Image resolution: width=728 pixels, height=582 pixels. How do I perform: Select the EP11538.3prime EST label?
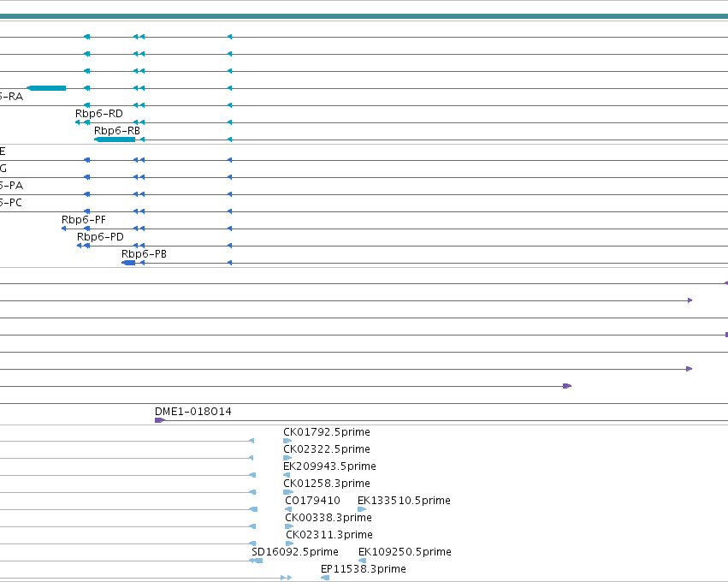coord(364,569)
